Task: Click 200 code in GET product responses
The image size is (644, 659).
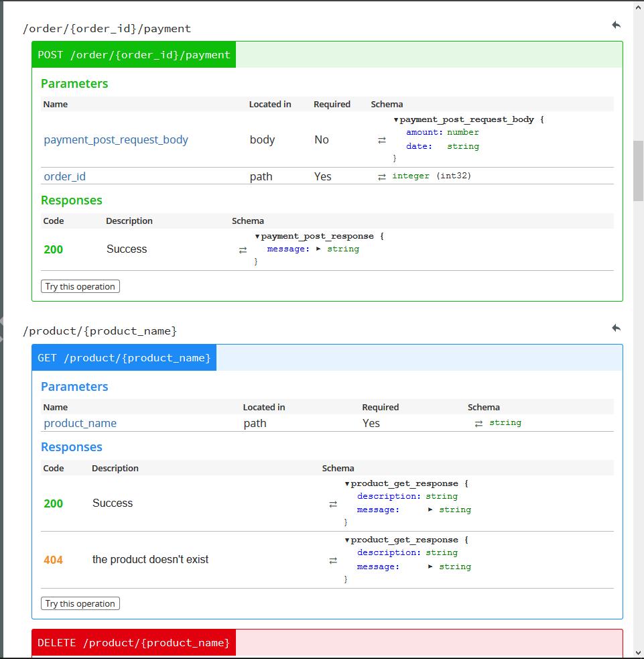Action: (53, 503)
